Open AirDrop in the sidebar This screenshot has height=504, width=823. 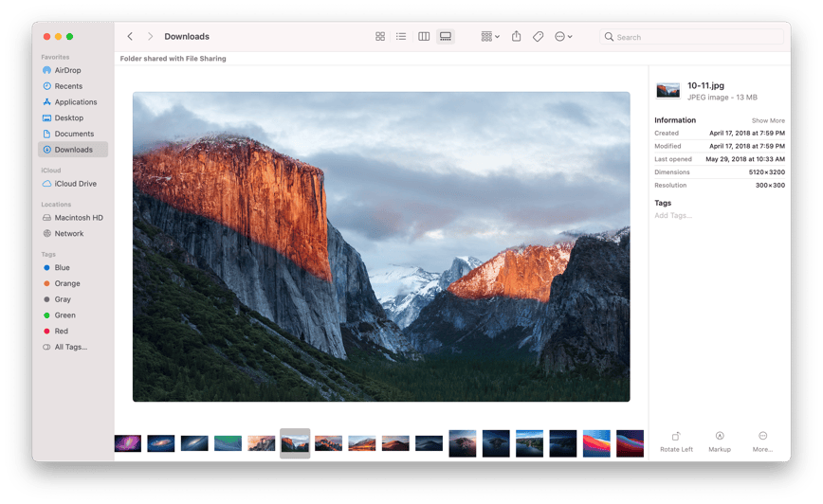(73, 70)
